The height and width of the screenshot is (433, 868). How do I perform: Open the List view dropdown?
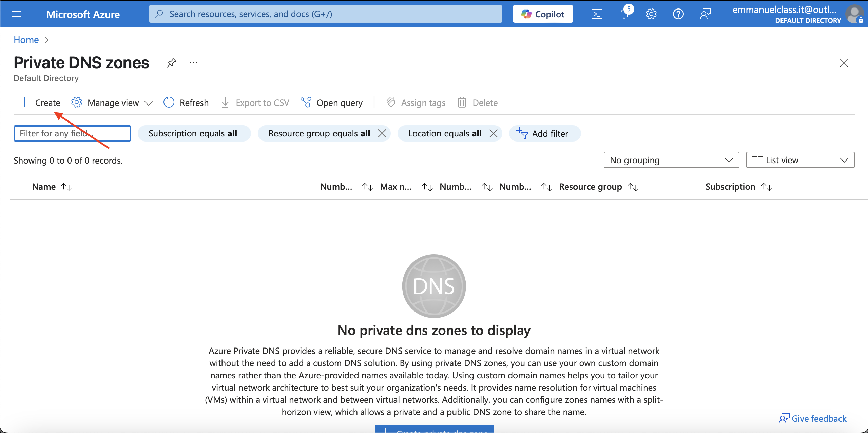tap(800, 160)
